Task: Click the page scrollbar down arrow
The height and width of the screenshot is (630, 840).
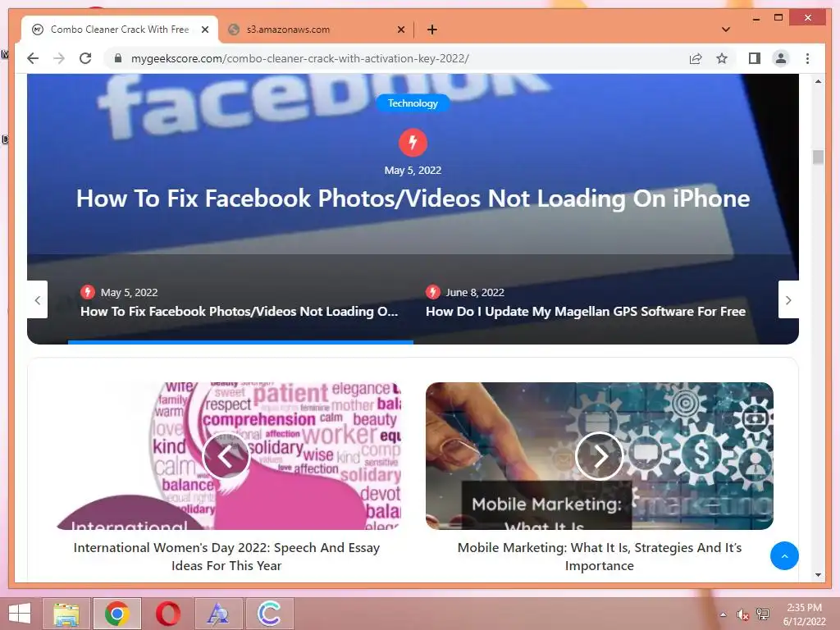Action: coord(818,575)
